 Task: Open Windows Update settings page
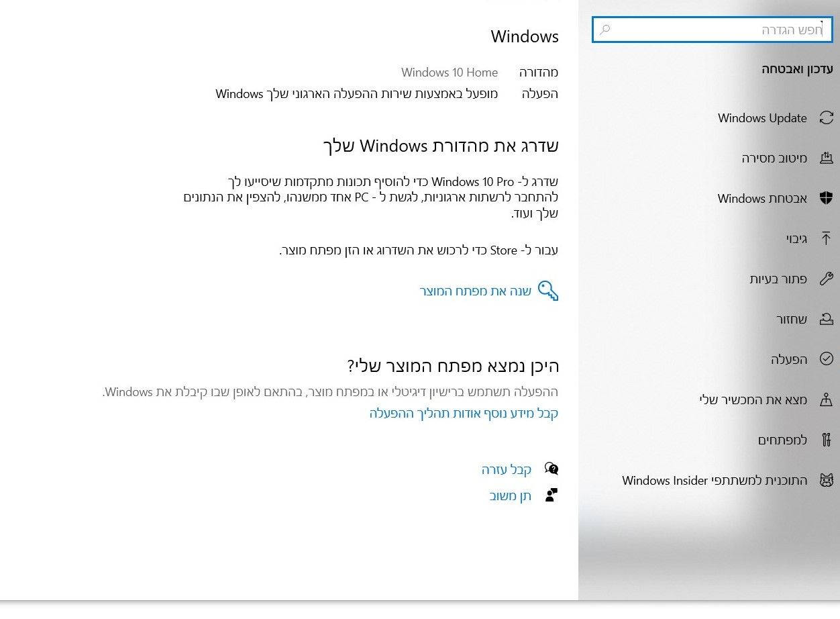pyautogui.click(x=762, y=118)
